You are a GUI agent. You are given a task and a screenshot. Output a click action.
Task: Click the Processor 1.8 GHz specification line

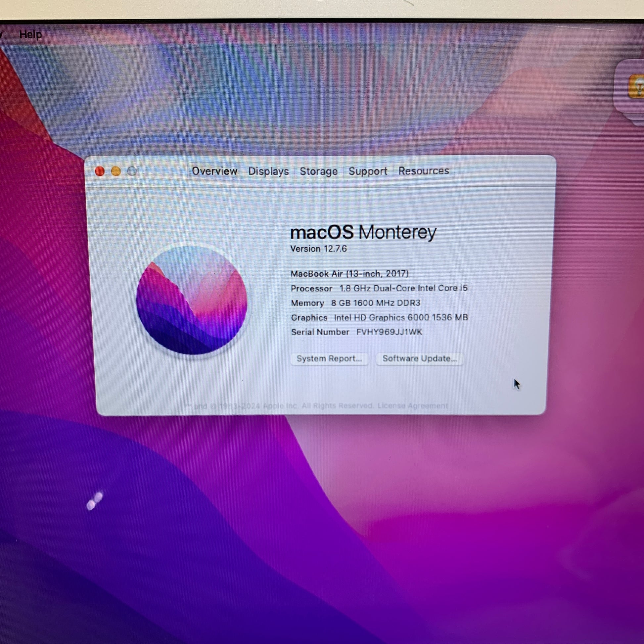click(379, 288)
